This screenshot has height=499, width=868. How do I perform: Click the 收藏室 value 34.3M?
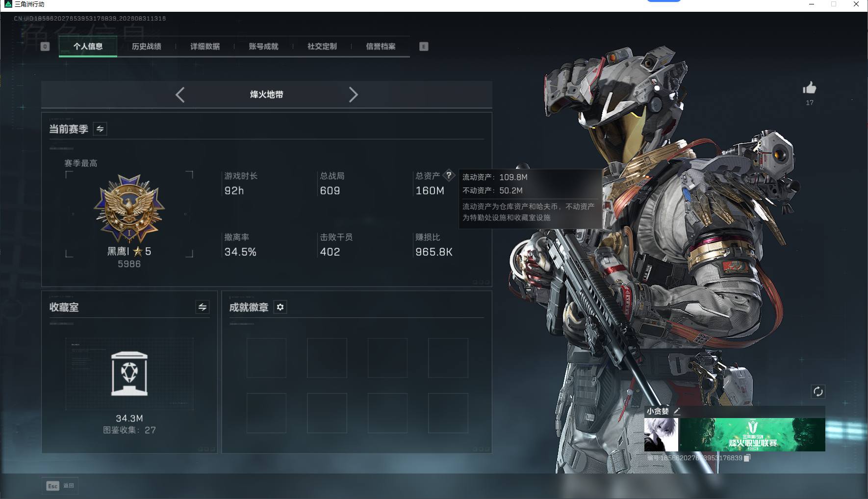point(129,419)
